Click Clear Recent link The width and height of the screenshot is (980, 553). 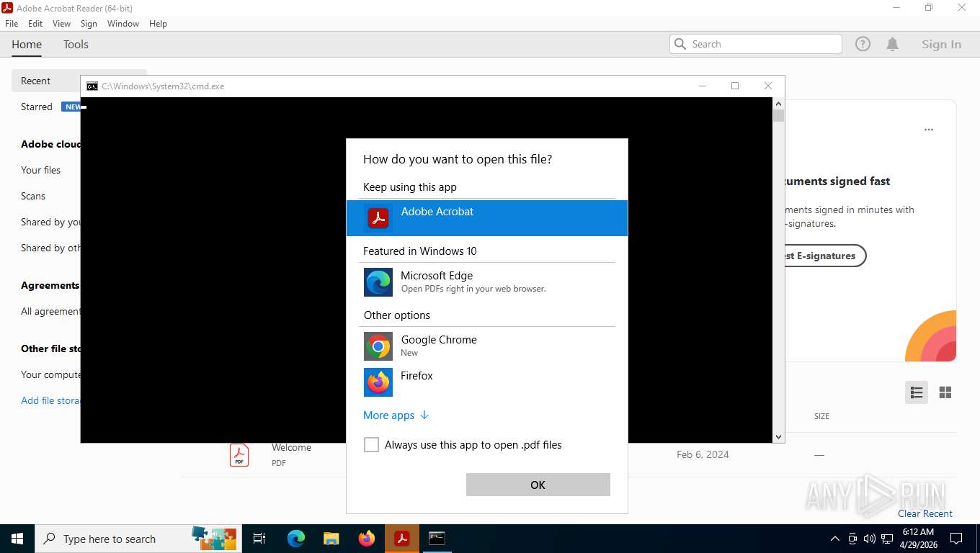[925, 513]
